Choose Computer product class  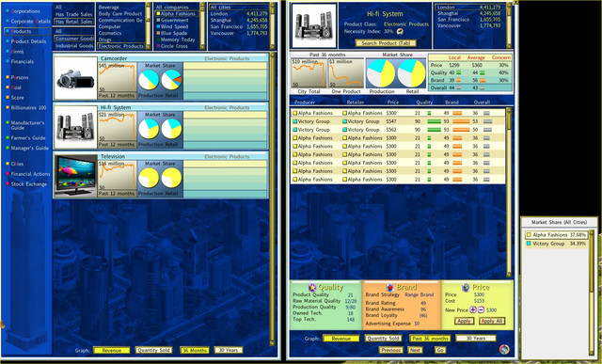coord(109,26)
